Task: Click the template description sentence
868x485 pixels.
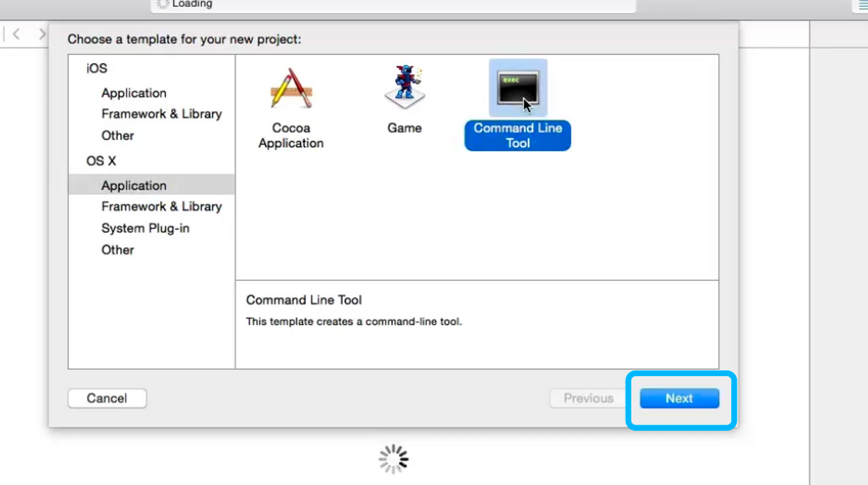Action: [354, 321]
